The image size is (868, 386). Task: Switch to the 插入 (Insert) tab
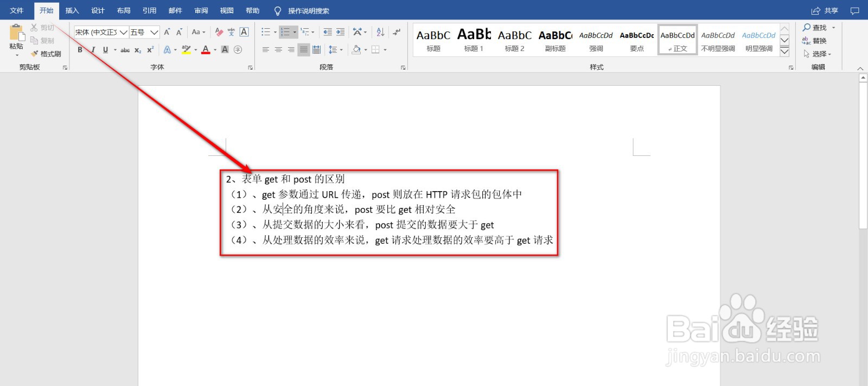(x=72, y=11)
